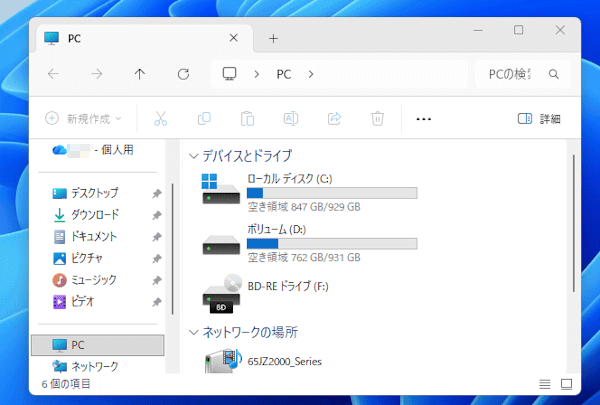Image resolution: width=600 pixels, height=405 pixels.
Task: Click the pin icon next to ドキュメント
Action: 157,237
